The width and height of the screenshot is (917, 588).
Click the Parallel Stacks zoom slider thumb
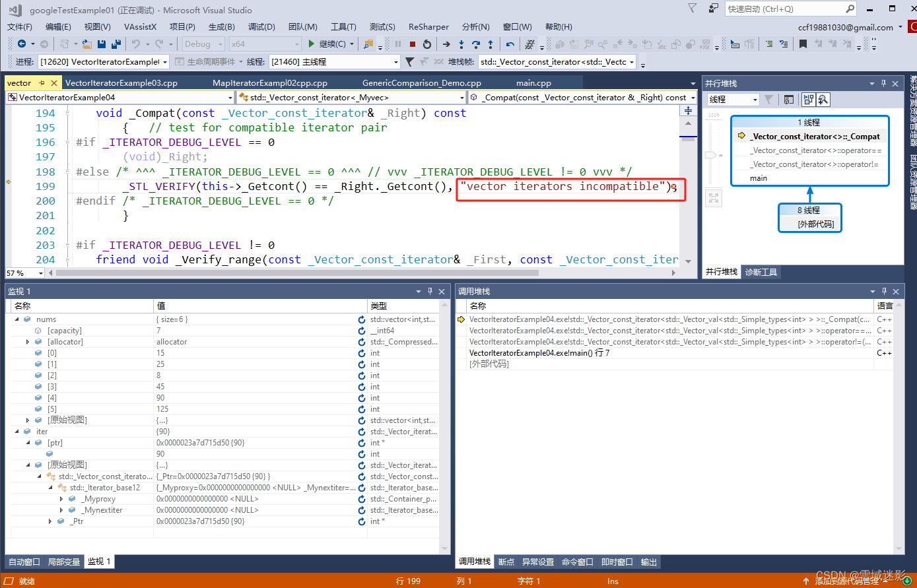point(710,155)
